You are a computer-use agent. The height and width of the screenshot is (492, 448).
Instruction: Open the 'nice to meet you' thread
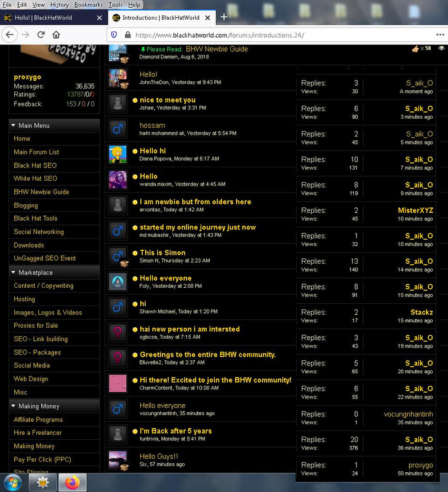click(167, 100)
